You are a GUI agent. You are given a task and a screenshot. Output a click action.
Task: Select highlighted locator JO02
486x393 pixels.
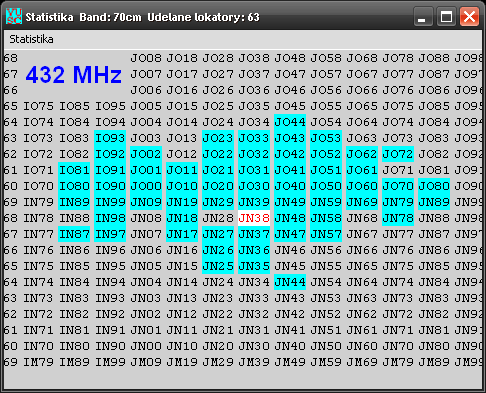(x=146, y=154)
